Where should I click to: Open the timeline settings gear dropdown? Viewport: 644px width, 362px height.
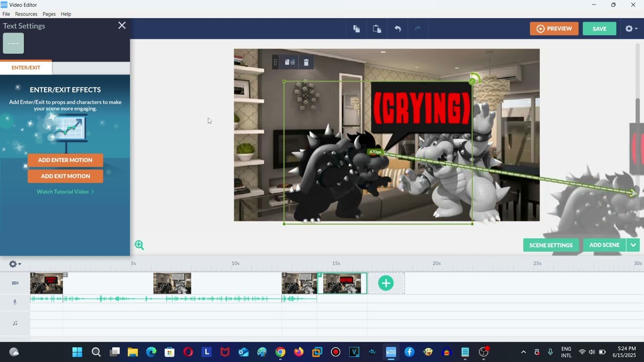(x=15, y=264)
